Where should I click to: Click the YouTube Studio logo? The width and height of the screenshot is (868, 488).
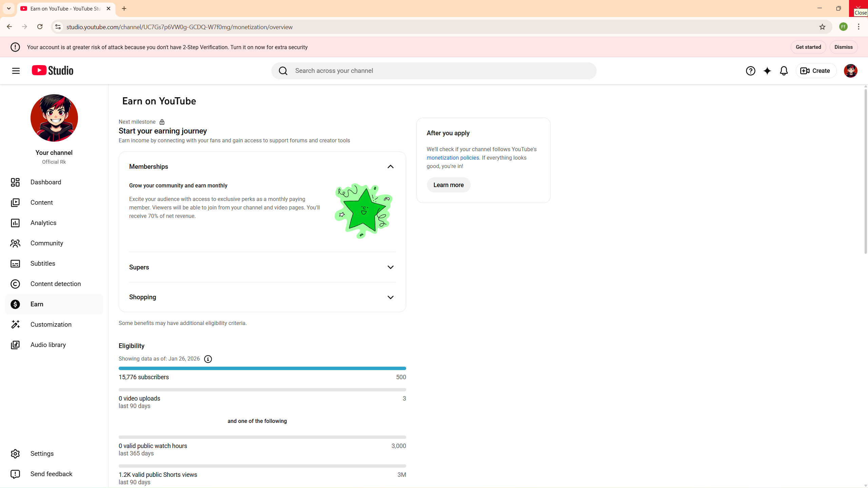[x=53, y=70]
